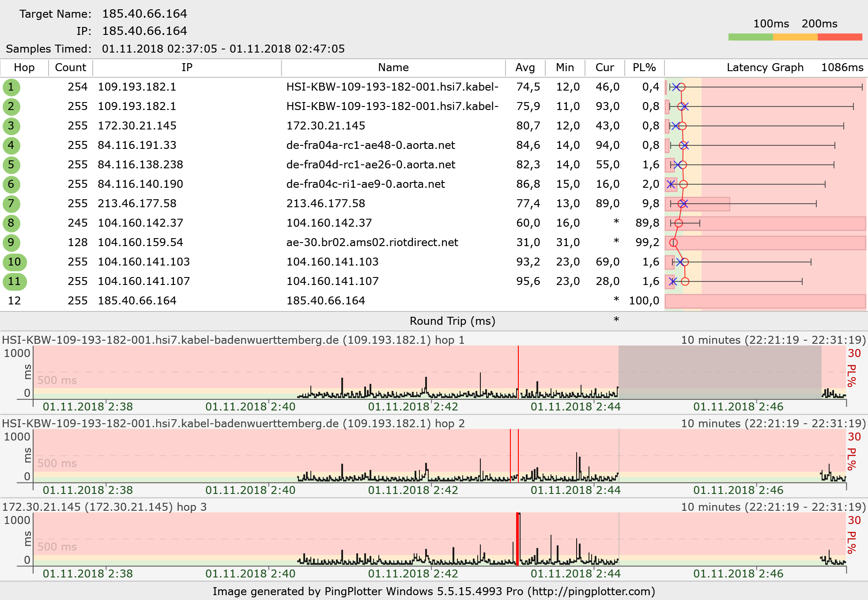The width and height of the screenshot is (868, 600).
Task: Click the hop 2 timeline graph title
Action: pyautogui.click(x=233, y=424)
